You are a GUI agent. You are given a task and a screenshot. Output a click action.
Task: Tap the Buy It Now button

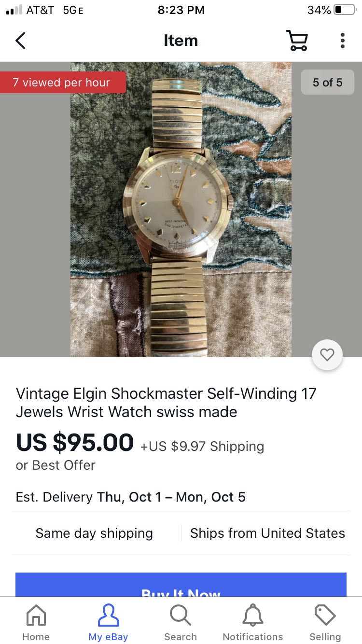[x=181, y=585]
